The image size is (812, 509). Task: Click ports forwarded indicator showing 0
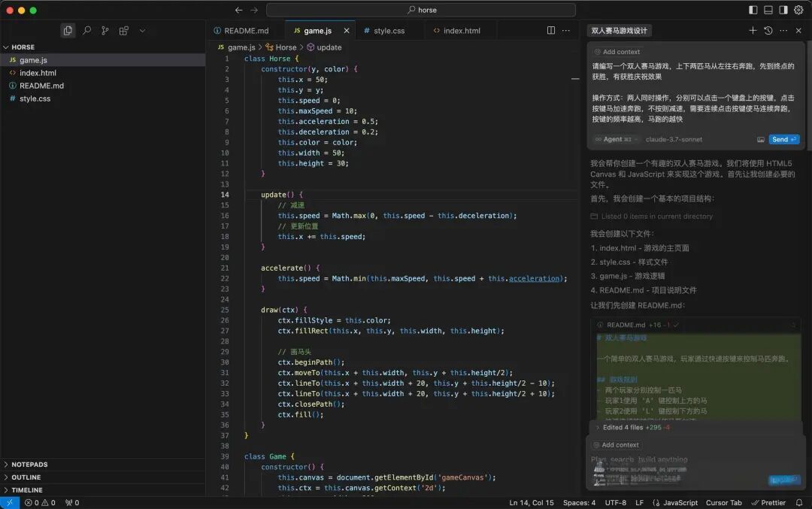72,503
